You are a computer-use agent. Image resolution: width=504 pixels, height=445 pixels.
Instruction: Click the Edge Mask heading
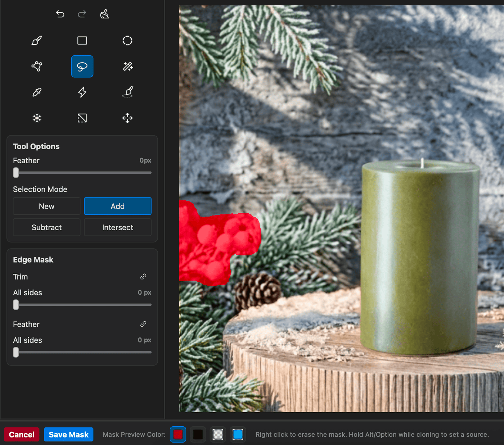(x=33, y=260)
